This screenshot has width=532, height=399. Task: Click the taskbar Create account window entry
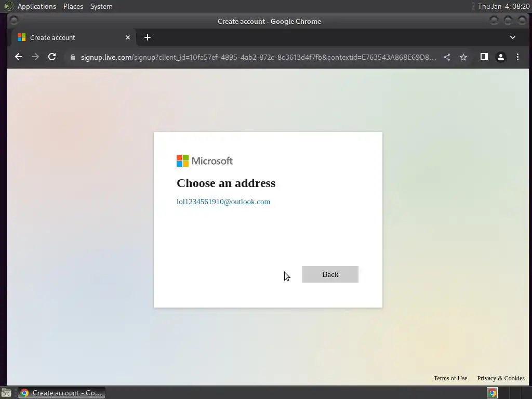[x=62, y=393]
